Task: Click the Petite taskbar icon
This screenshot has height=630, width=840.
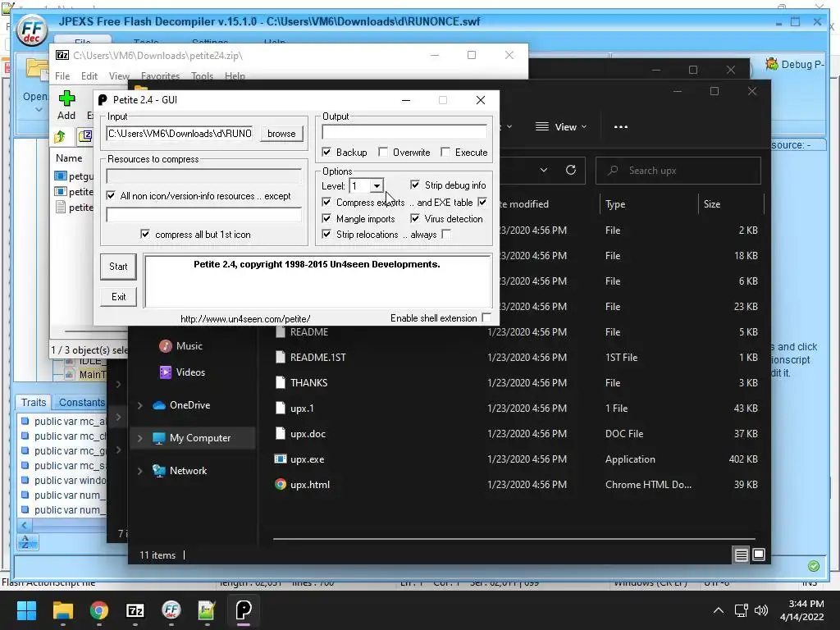Action: [243, 610]
